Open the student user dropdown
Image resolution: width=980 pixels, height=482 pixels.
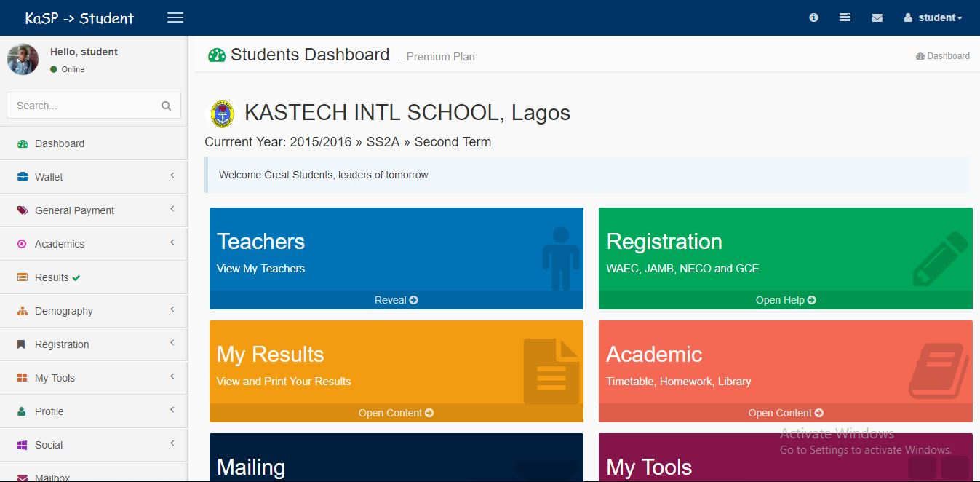coord(933,17)
